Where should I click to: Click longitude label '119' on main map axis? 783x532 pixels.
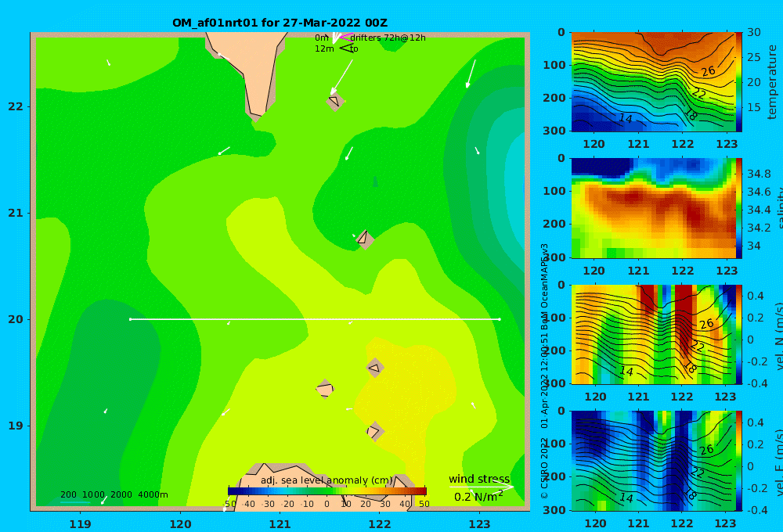80,524
